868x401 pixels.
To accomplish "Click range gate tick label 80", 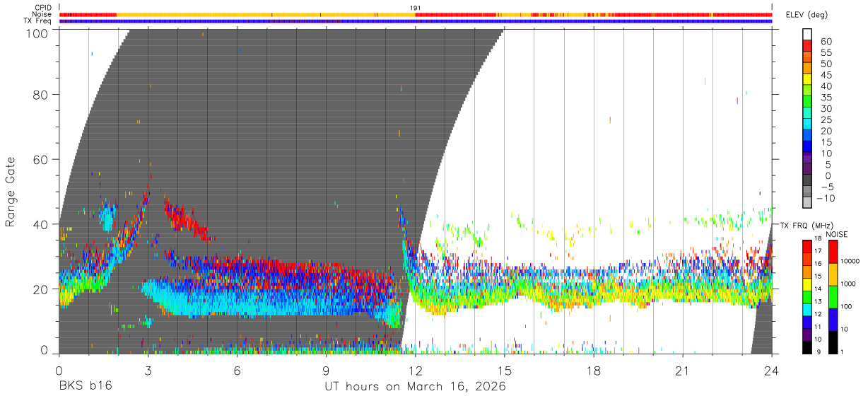I will (41, 95).
